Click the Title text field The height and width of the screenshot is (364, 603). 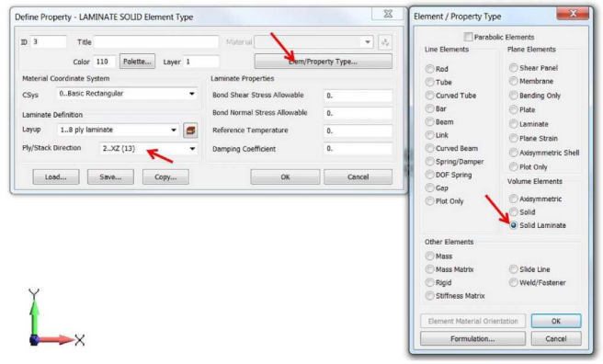pyautogui.click(x=156, y=42)
